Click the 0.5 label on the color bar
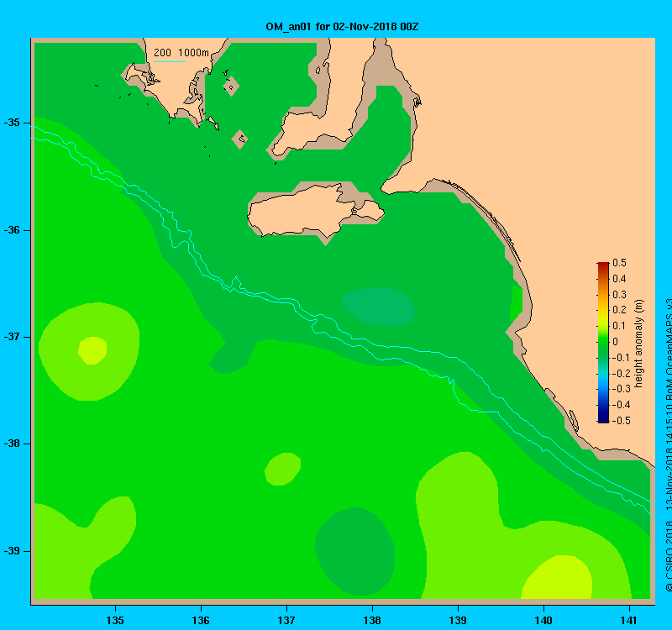The height and width of the screenshot is (630, 672). coord(619,263)
